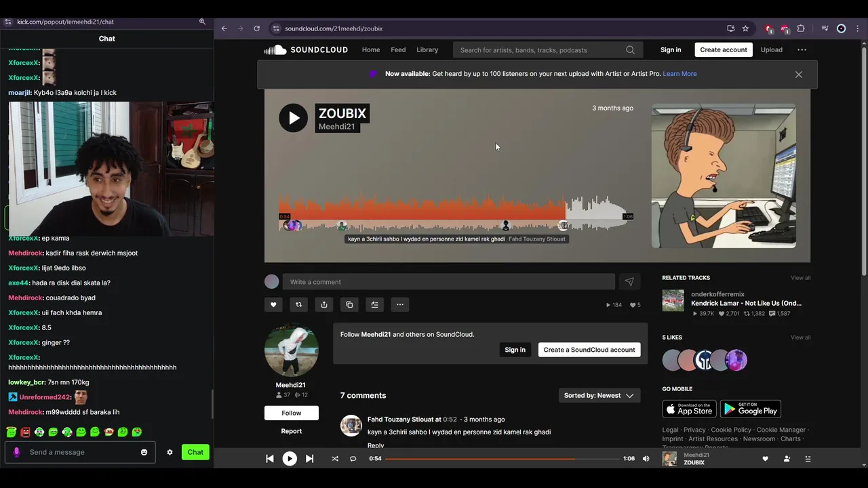
Task: Focus the Write a comment field
Action: pos(449,282)
